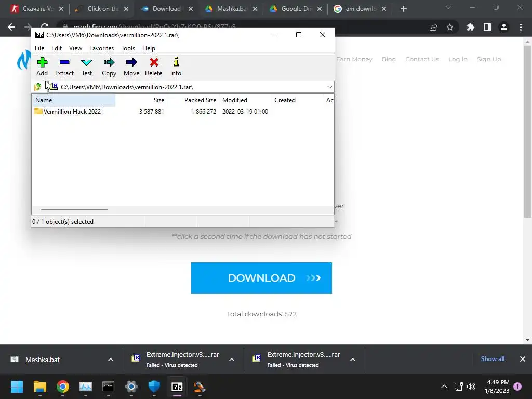Open the Earn Money link
This screenshot has height=399, width=532.
(354, 59)
